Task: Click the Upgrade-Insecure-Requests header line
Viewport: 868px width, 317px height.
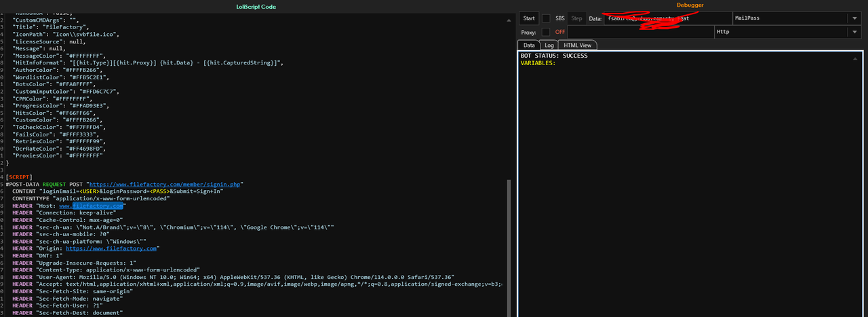Action: (x=75, y=262)
